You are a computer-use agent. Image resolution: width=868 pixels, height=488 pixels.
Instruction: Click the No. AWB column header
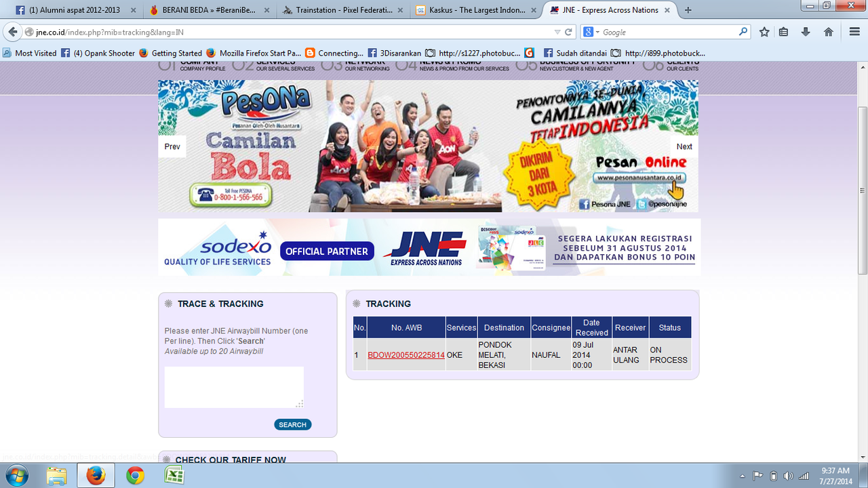406,327
